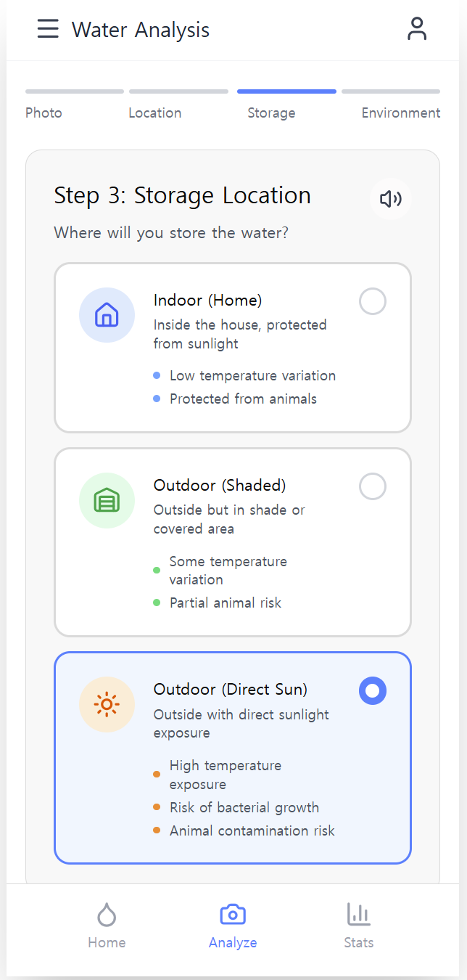The height and width of the screenshot is (980, 467).
Task: Tap the camera Analyze icon
Action: 233,915
